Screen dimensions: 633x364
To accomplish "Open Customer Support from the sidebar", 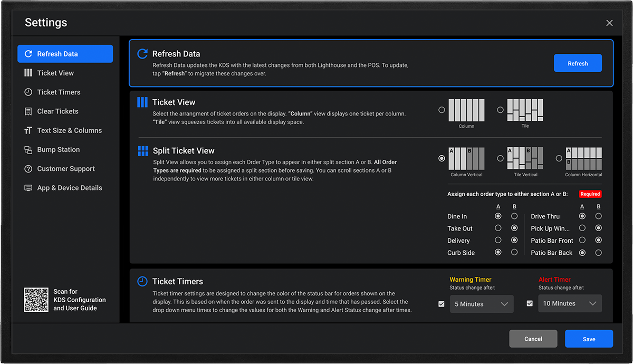I will point(65,169).
